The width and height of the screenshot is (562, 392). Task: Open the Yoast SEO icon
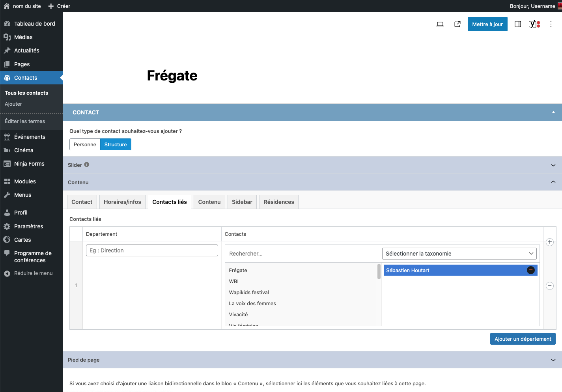(x=534, y=24)
